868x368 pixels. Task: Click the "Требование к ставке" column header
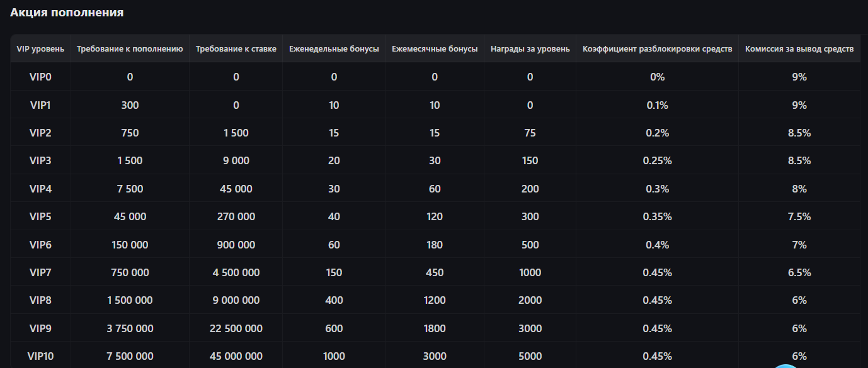coord(236,49)
